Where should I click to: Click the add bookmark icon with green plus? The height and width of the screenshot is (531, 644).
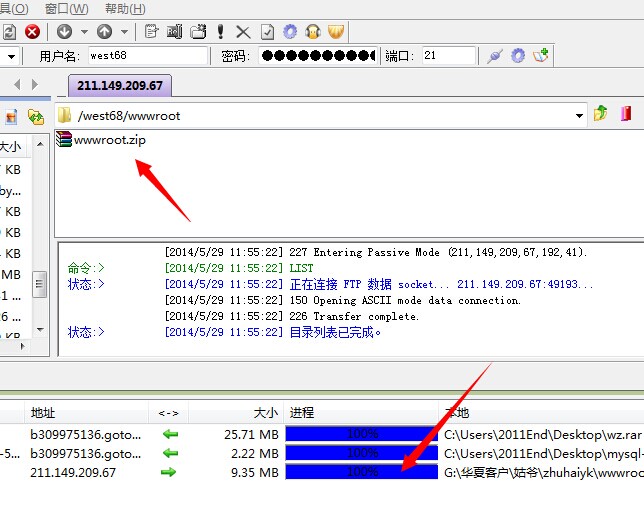(541, 55)
